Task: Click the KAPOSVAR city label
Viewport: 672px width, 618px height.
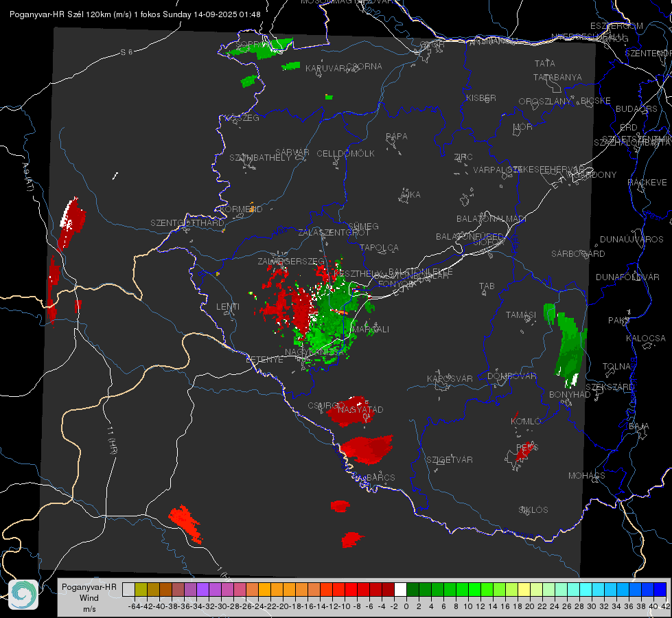Action: 450,378
